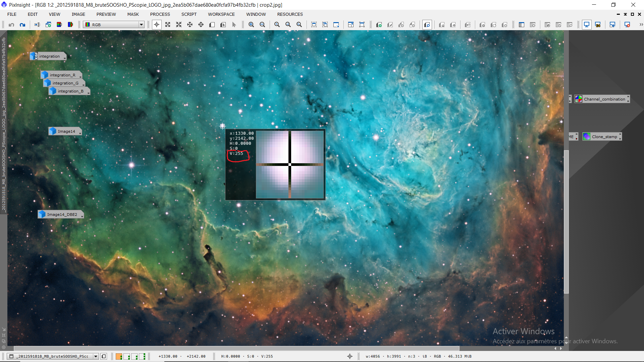Viewport: 644px width, 362px height.
Task: Click the Redo arrow icon
Action: [22, 24]
